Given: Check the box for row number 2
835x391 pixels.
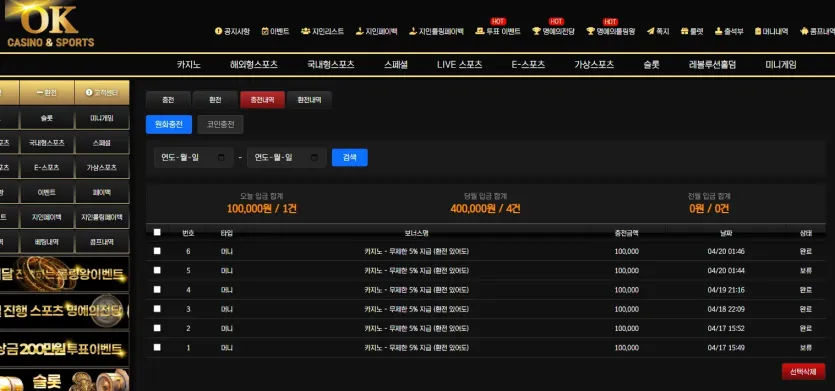Looking at the screenshot, I should (157, 328).
